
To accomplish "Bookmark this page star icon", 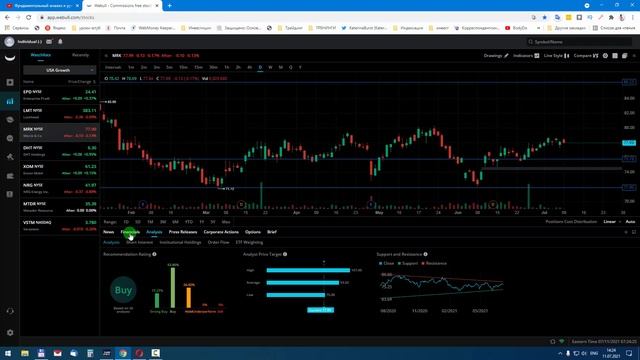I will coord(544,18).
